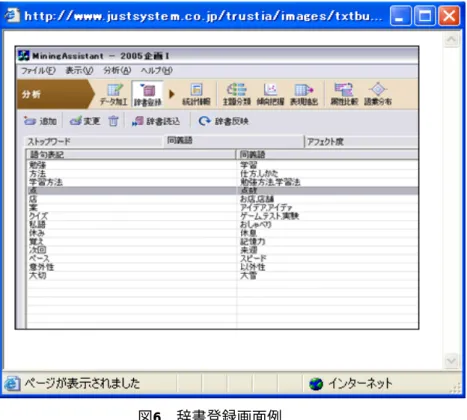467x420 pixels.
Task: Select the 辞書登録 toolbar icon
Action: coord(147,94)
